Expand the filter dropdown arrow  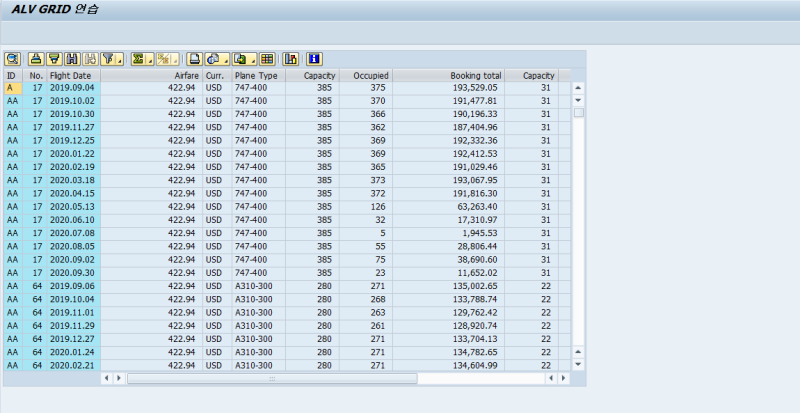120,60
